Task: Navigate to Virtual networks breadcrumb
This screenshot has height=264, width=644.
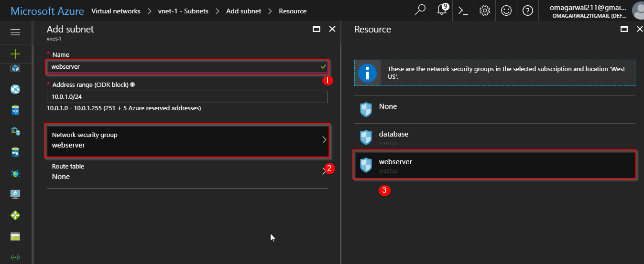Action: pyautogui.click(x=116, y=11)
